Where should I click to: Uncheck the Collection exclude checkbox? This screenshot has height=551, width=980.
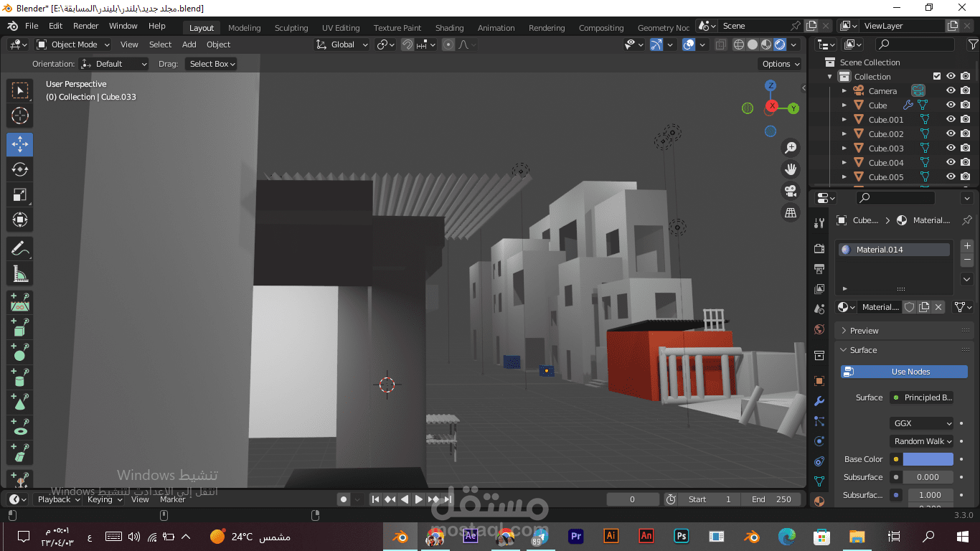(x=936, y=76)
